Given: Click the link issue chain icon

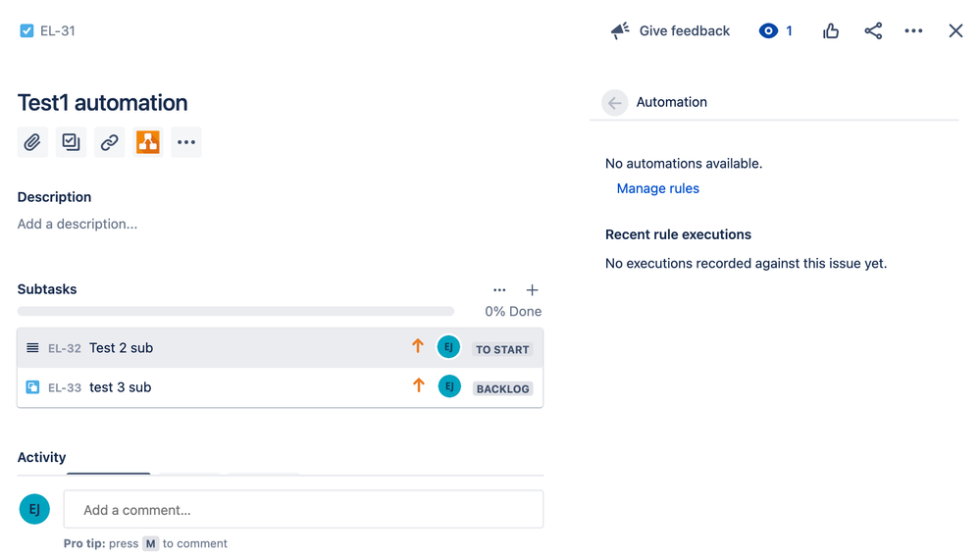Looking at the screenshot, I should [109, 142].
